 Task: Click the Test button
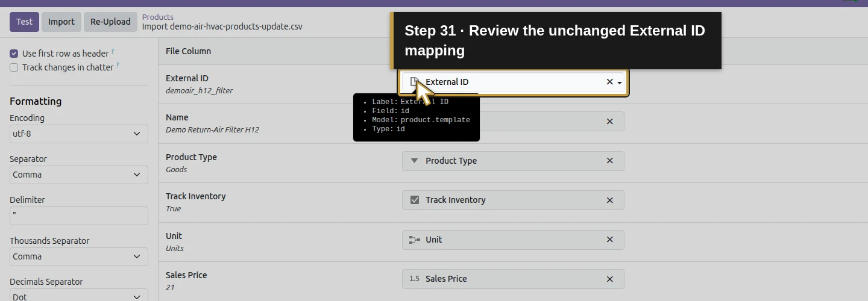tap(24, 22)
